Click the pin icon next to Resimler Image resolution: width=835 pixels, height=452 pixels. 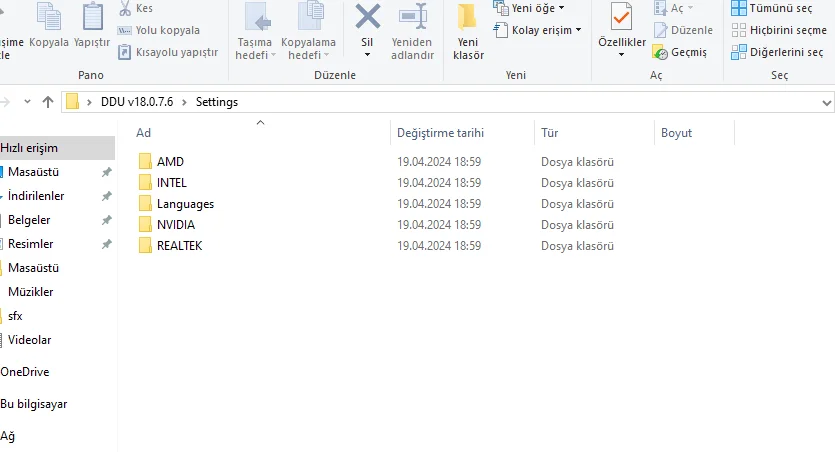point(107,244)
